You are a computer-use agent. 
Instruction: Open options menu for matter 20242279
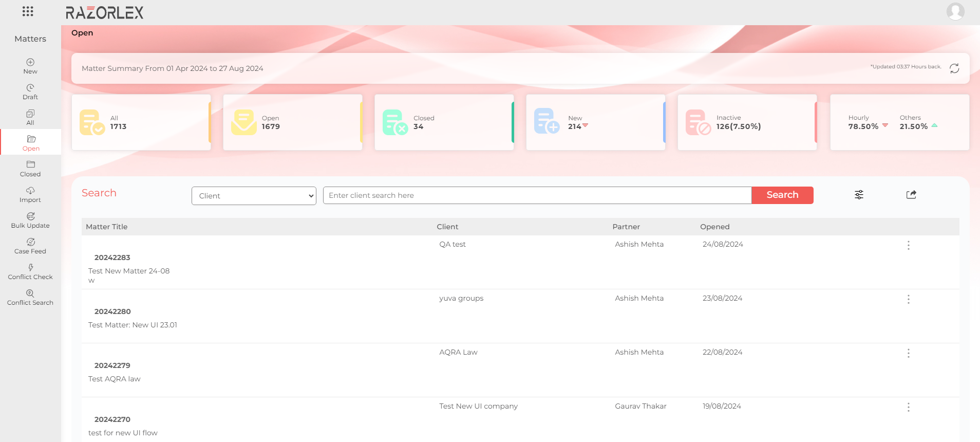coord(908,353)
